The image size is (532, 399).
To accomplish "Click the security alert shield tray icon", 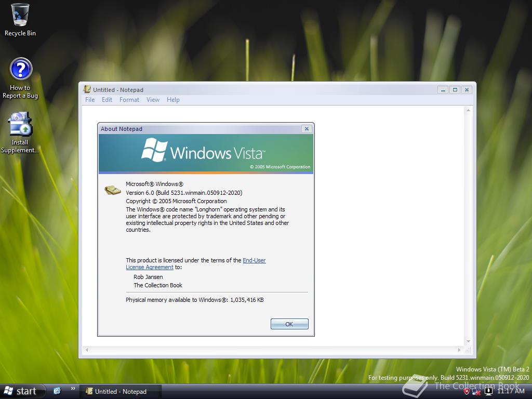I will point(467,391).
